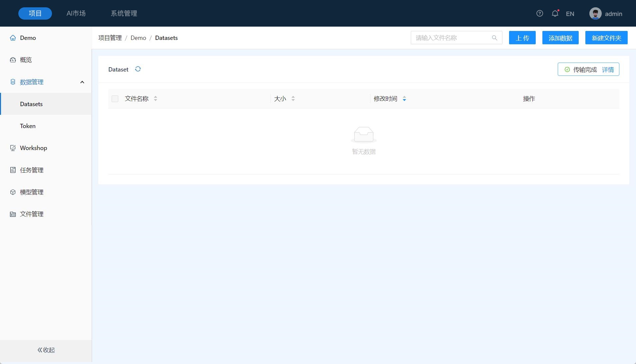
Task: Switch to the AI市场 tab
Action: click(76, 13)
